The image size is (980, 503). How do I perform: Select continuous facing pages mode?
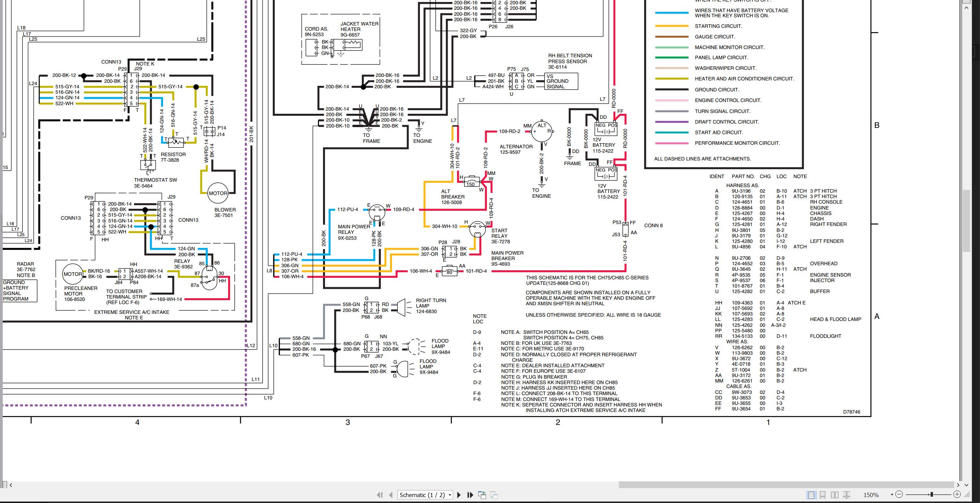(x=847, y=495)
